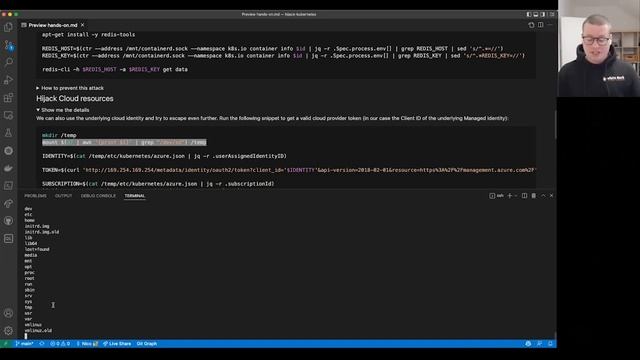Click the editor vertical scrollbar thumb
This screenshot has width=640, height=360.
(x=555, y=124)
